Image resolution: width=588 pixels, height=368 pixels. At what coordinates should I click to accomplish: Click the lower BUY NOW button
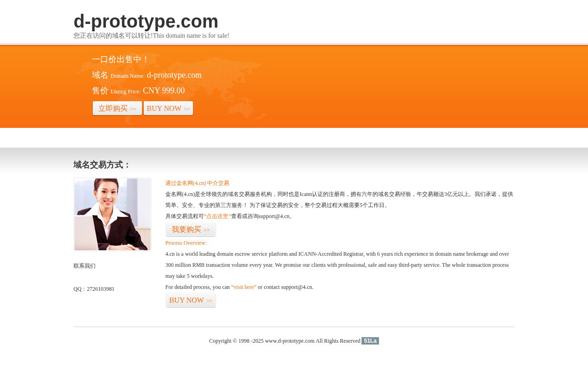click(x=191, y=300)
